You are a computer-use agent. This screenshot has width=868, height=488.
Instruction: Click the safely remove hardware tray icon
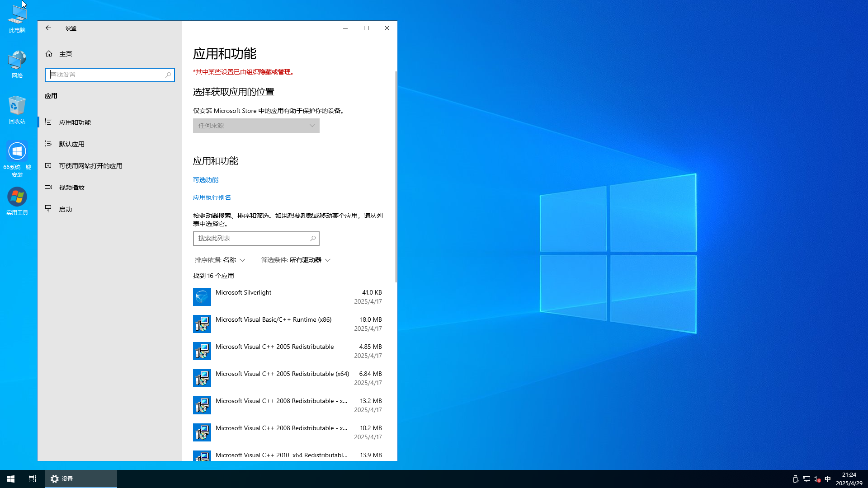(x=796, y=479)
